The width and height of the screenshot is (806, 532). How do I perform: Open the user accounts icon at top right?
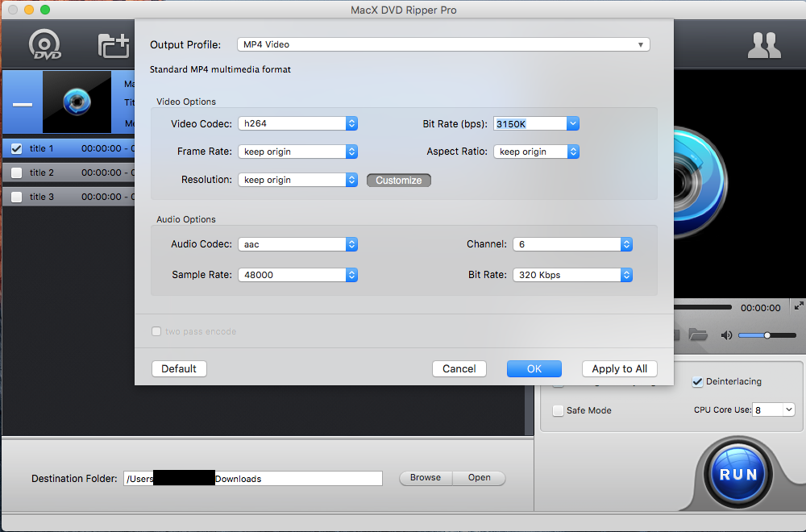[x=764, y=45]
